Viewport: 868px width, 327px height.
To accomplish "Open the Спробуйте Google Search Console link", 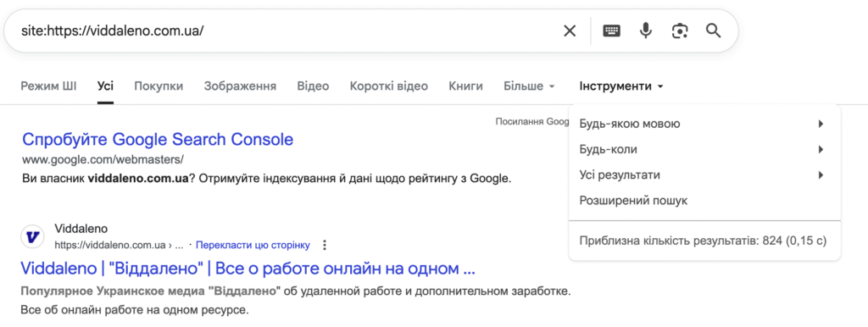I will (158, 140).
